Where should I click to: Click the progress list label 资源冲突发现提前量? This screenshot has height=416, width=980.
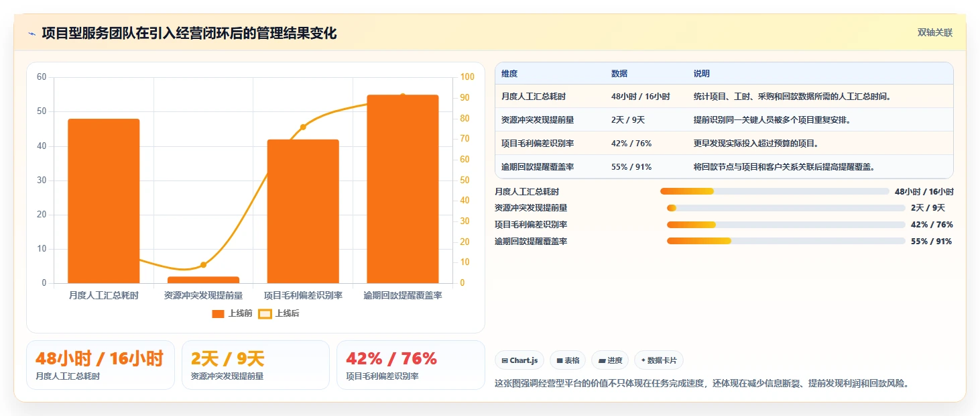coord(531,208)
